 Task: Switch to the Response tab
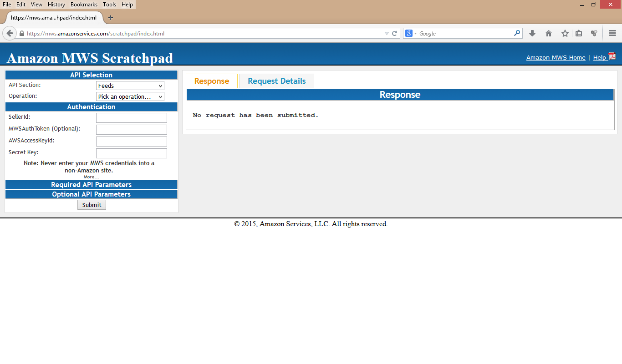coord(212,81)
